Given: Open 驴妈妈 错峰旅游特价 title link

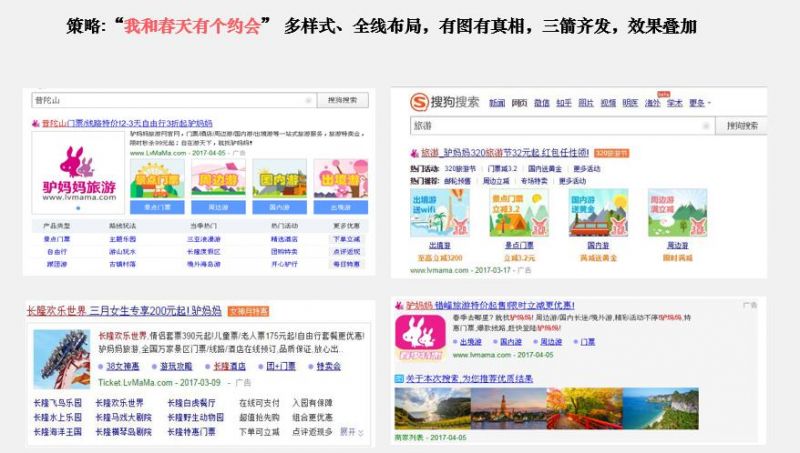Looking at the screenshot, I should coord(490,306).
